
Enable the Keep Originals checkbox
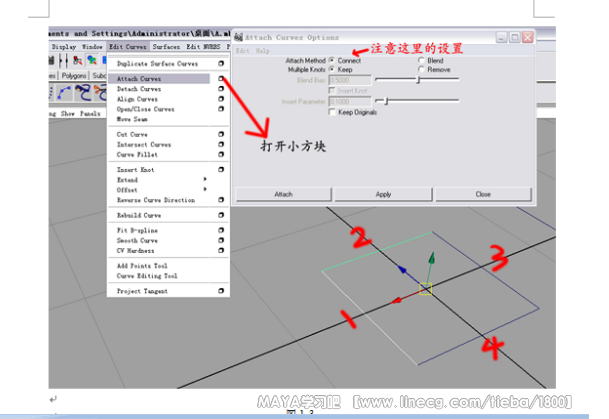point(332,112)
